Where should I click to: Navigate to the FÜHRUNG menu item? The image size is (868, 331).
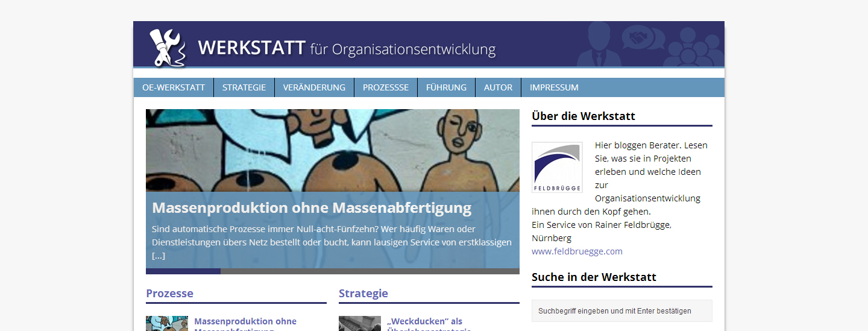(x=446, y=87)
